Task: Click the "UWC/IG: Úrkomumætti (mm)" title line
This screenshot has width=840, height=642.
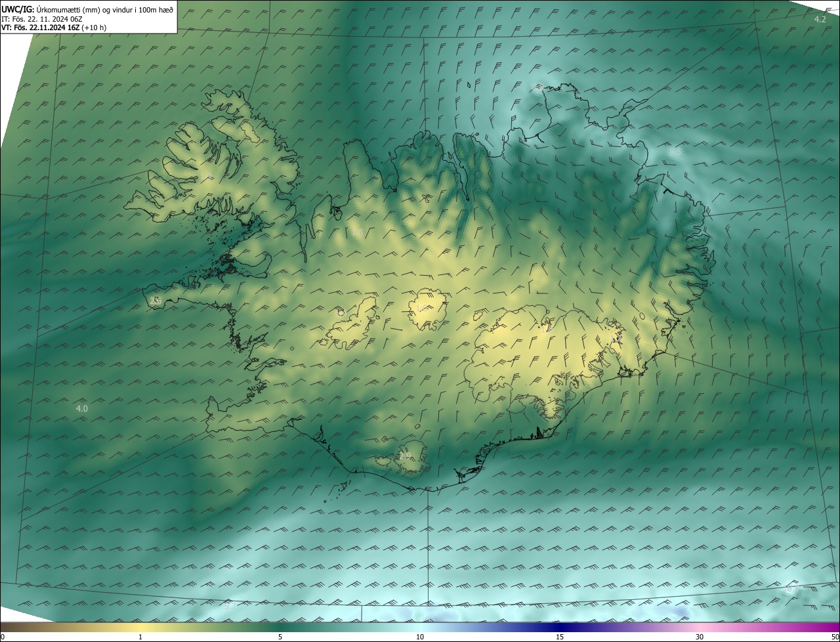Action: [88, 9]
